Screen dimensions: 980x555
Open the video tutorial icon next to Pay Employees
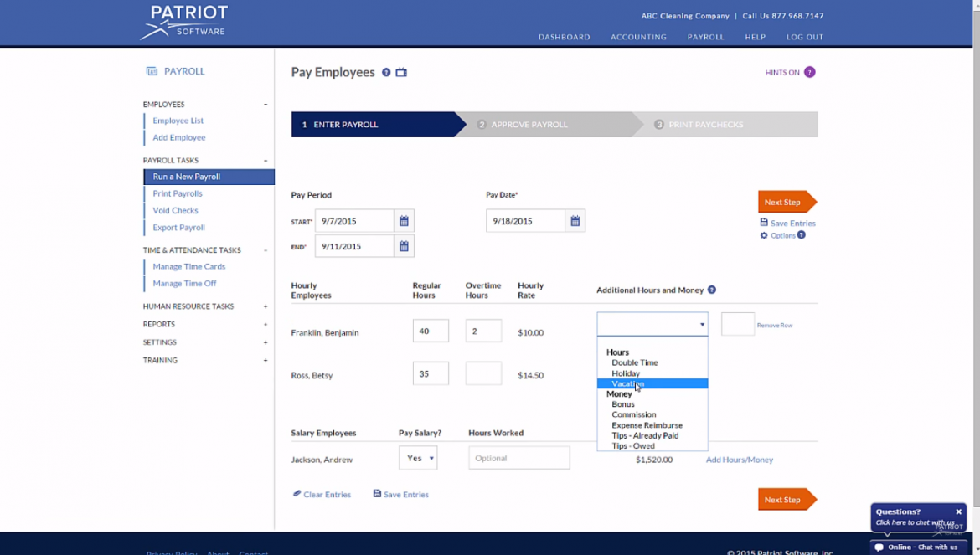(x=401, y=72)
